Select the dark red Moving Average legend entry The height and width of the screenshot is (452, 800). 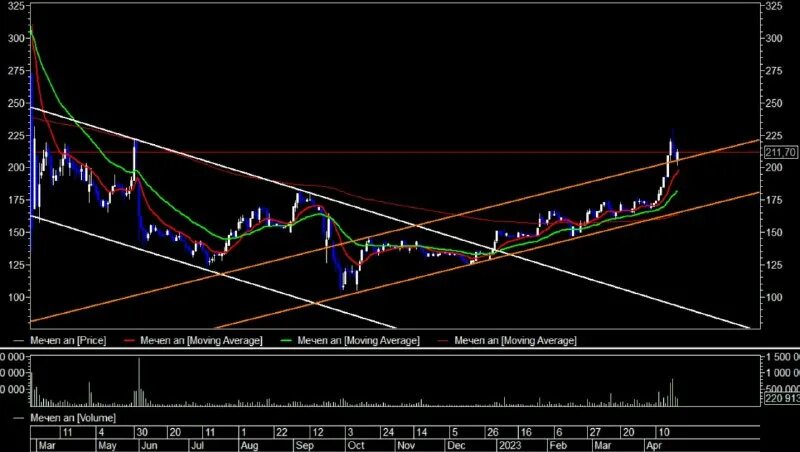click(x=509, y=340)
